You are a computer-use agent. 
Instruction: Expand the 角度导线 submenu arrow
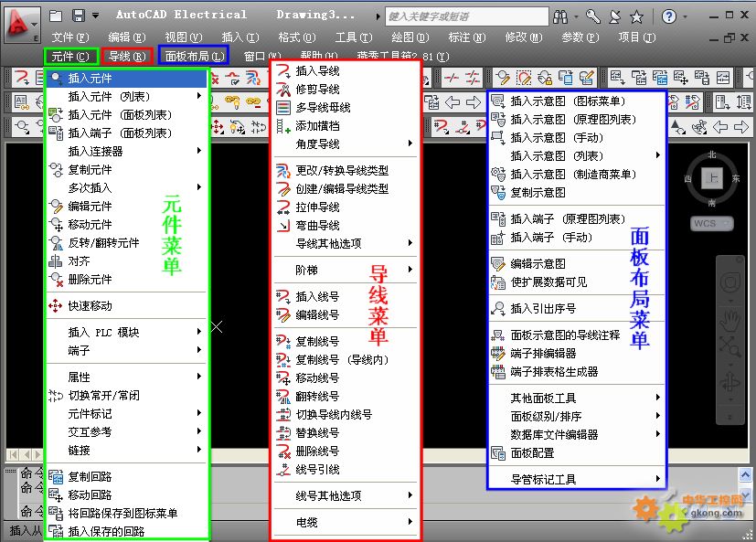pyautogui.click(x=410, y=143)
